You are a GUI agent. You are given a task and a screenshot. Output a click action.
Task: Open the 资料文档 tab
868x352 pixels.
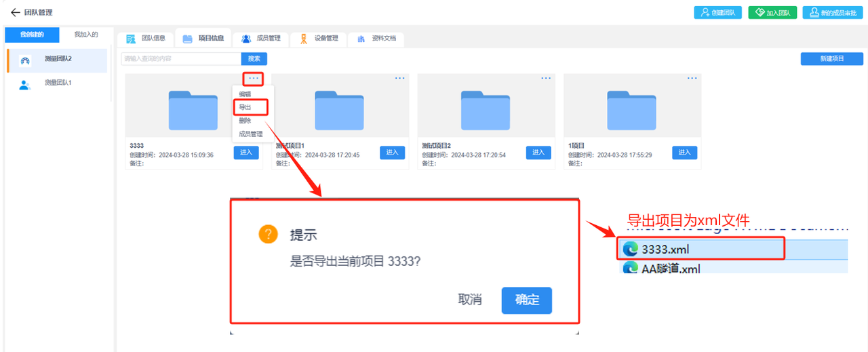376,39
